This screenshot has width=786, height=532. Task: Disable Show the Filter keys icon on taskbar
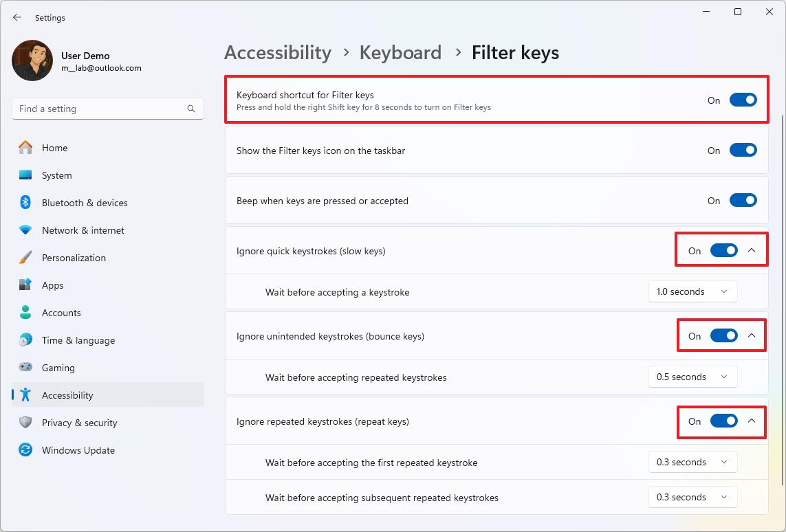click(x=743, y=150)
